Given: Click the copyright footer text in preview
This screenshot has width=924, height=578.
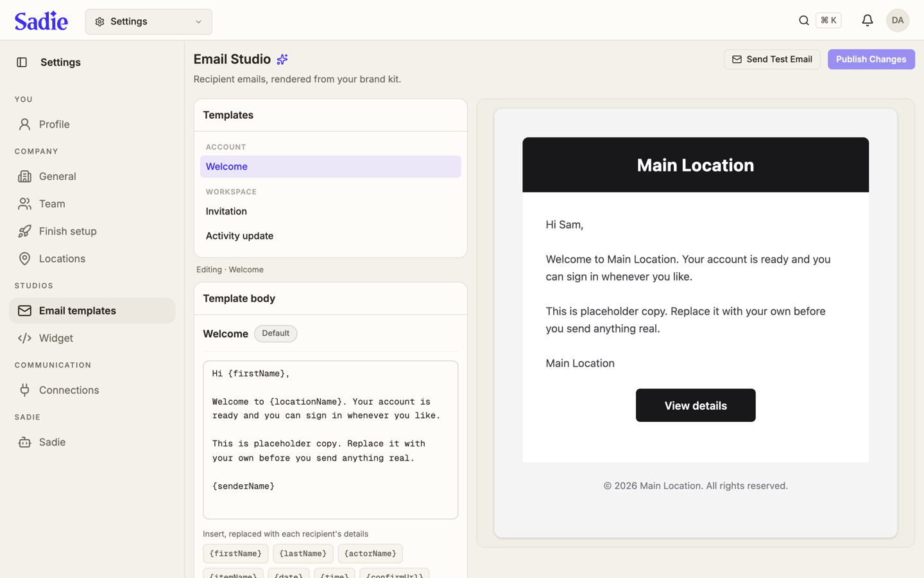Looking at the screenshot, I should (696, 486).
